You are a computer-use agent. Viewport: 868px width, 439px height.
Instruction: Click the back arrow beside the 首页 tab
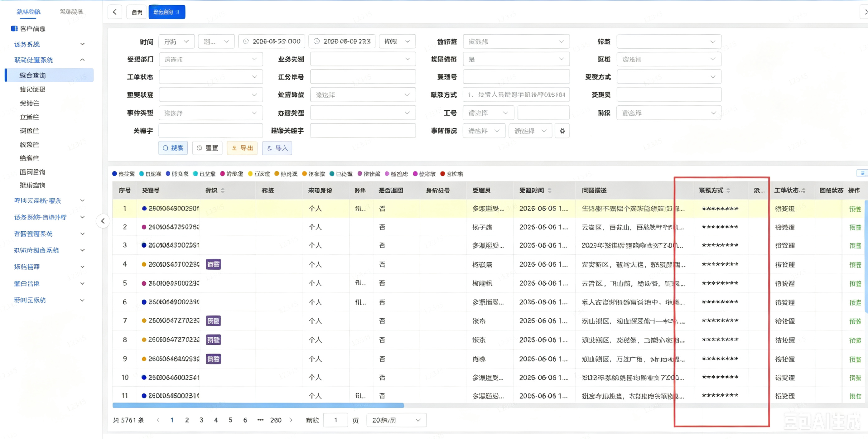pos(114,12)
